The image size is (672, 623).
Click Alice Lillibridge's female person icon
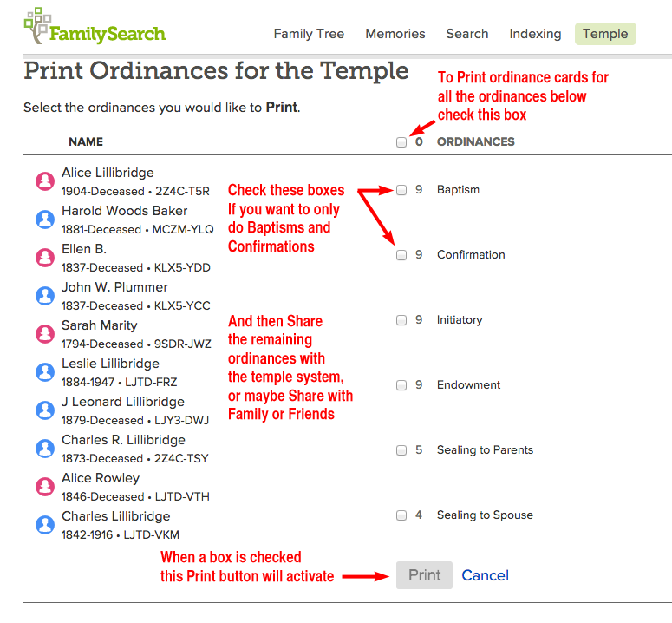click(45, 181)
